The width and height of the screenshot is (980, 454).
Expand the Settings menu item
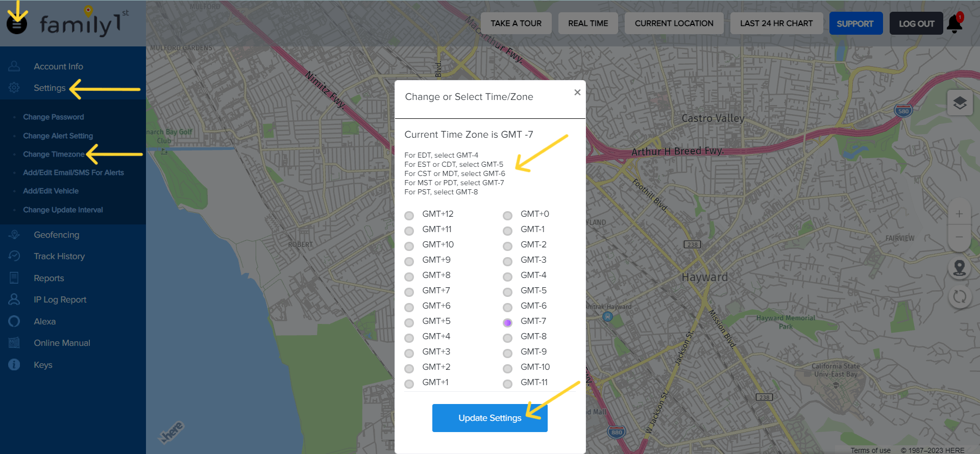[x=50, y=88]
